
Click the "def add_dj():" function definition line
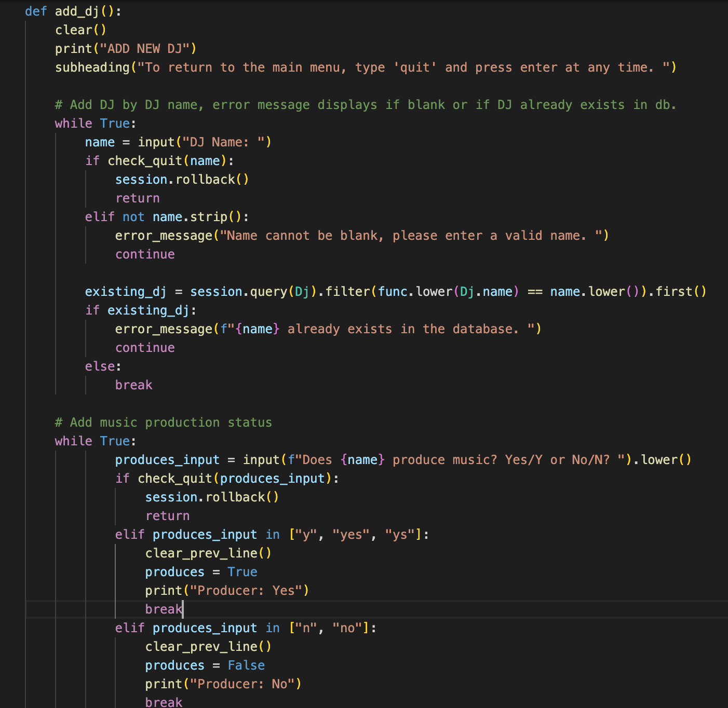click(x=73, y=11)
